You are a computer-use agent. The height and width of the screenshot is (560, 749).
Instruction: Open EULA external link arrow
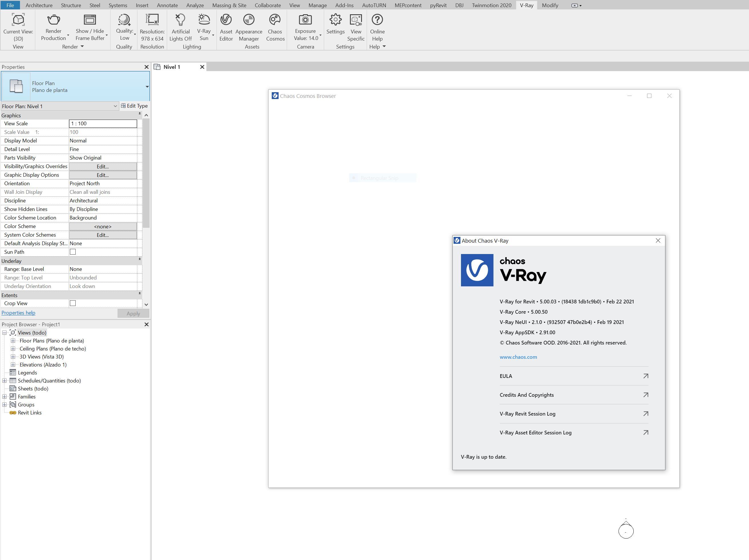(646, 376)
